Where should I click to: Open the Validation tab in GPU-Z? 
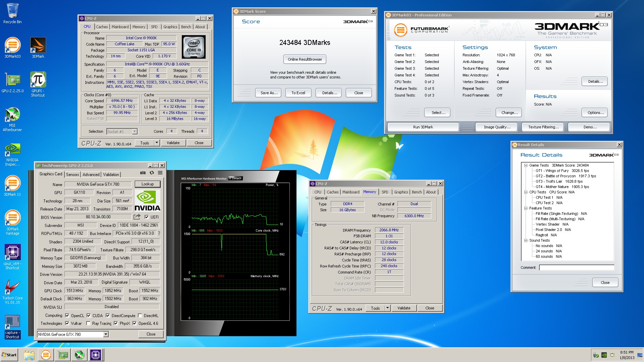(111, 175)
